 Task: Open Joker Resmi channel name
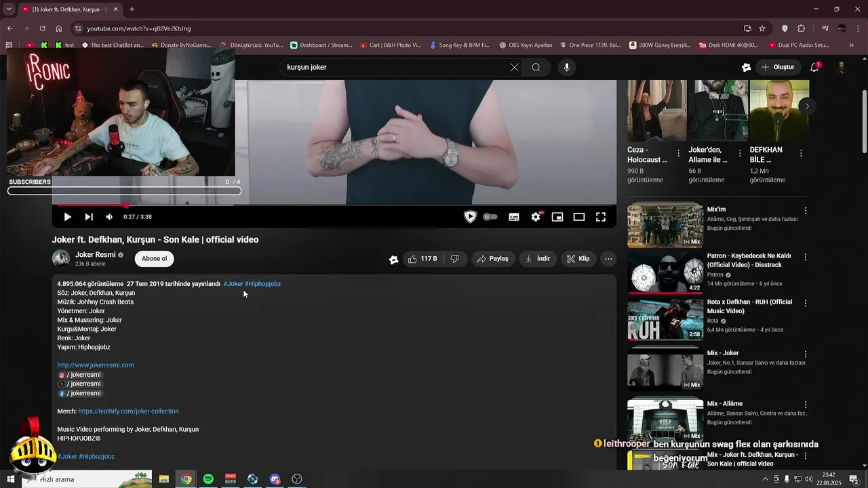pos(95,255)
